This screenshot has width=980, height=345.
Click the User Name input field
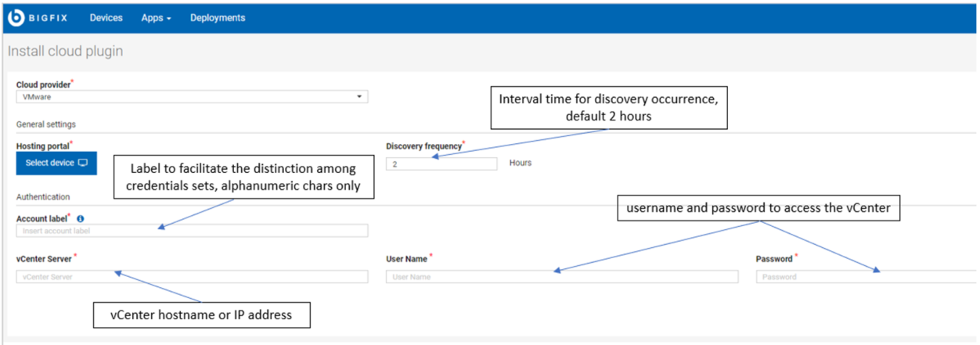click(562, 277)
